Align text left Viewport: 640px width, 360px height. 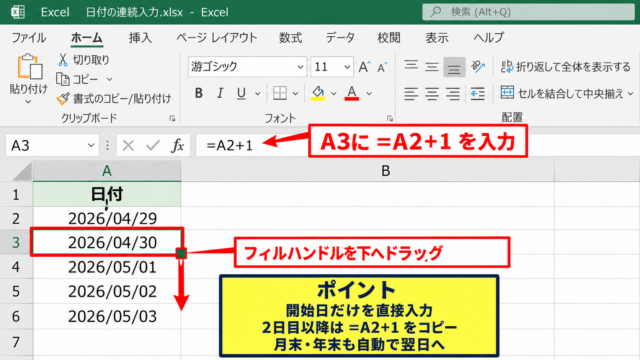pos(411,94)
